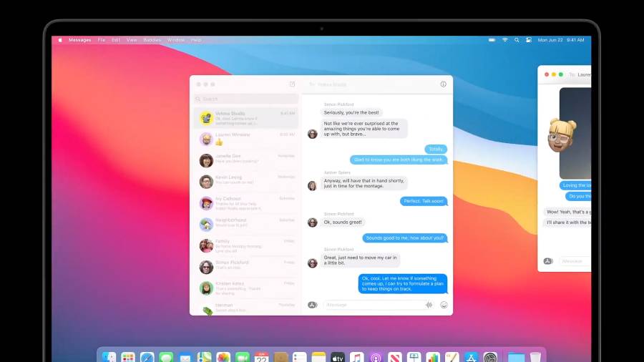Open Apple TV from the Dock
This screenshot has height=362, width=644.
click(338, 358)
